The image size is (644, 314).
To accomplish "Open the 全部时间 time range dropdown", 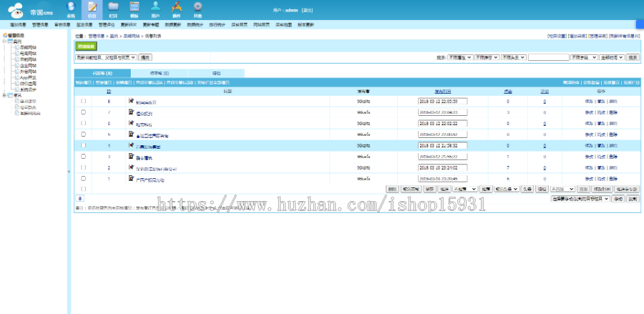I will (x=613, y=57).
